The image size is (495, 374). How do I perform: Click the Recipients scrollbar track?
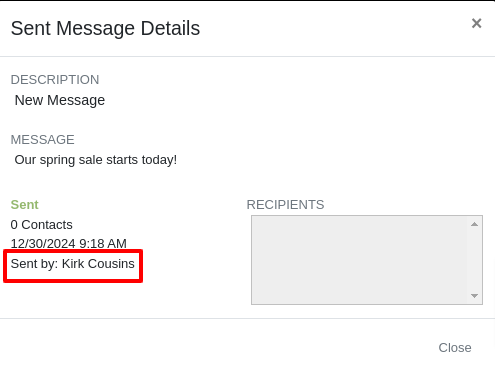tap(474, 260)
